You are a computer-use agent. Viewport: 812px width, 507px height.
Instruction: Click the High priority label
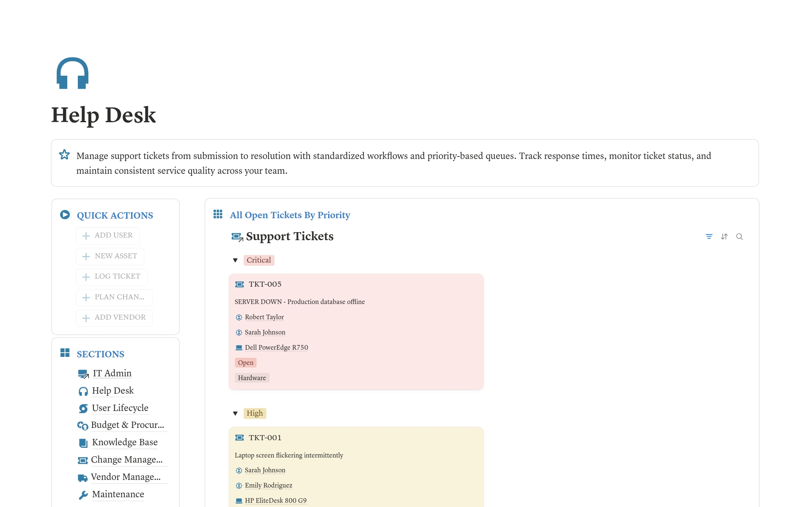pos(255,413)
